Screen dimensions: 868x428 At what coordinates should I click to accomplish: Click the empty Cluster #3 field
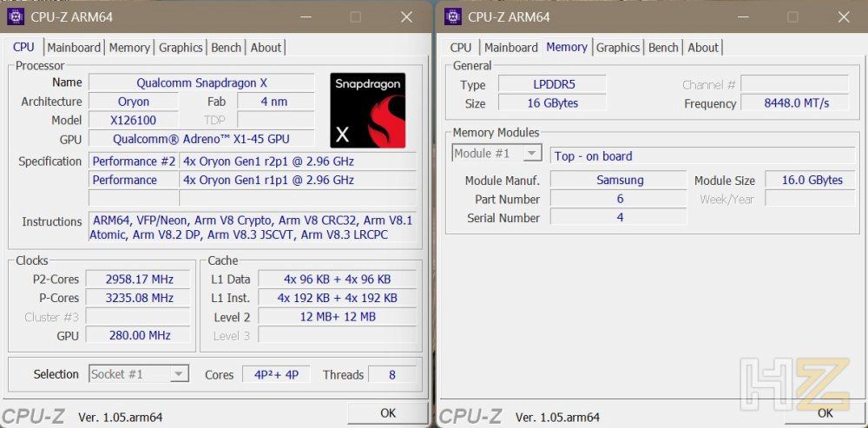[139, 317]
